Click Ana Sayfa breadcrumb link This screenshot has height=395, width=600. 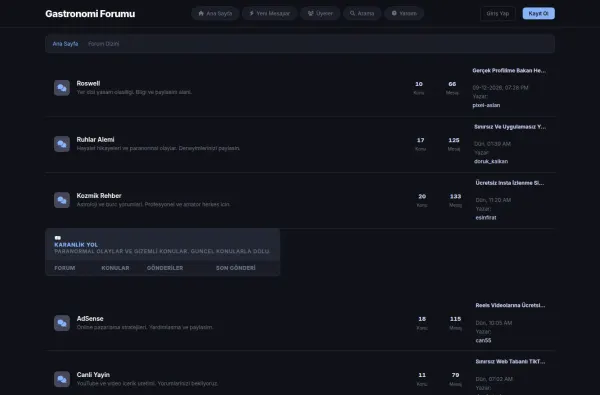point(65,44)
